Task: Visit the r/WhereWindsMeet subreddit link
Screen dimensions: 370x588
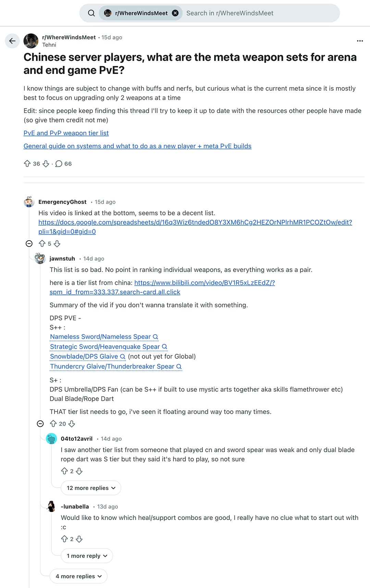Action: pos(68,37)
